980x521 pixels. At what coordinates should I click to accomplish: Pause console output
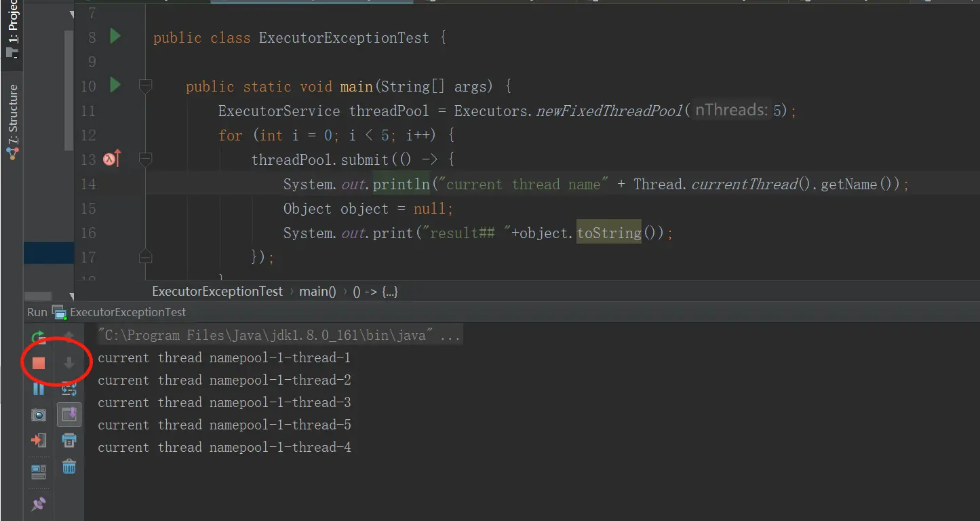[39, 389]
